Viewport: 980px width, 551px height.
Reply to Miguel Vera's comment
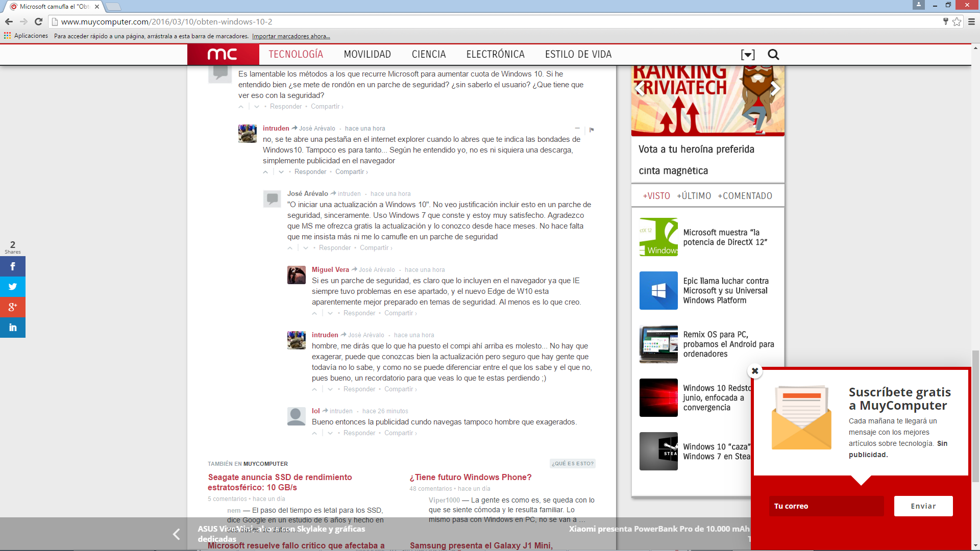[359, 313]
